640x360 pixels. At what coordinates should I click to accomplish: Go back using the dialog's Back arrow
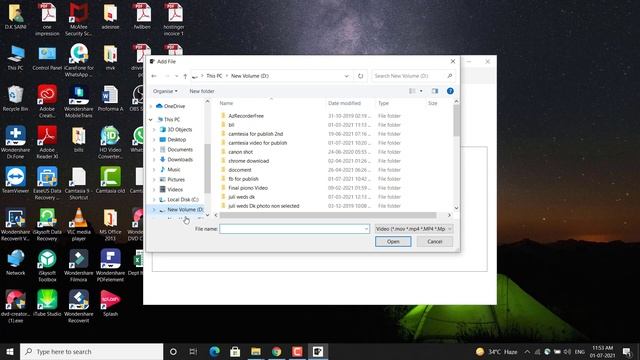coord(154,76)
